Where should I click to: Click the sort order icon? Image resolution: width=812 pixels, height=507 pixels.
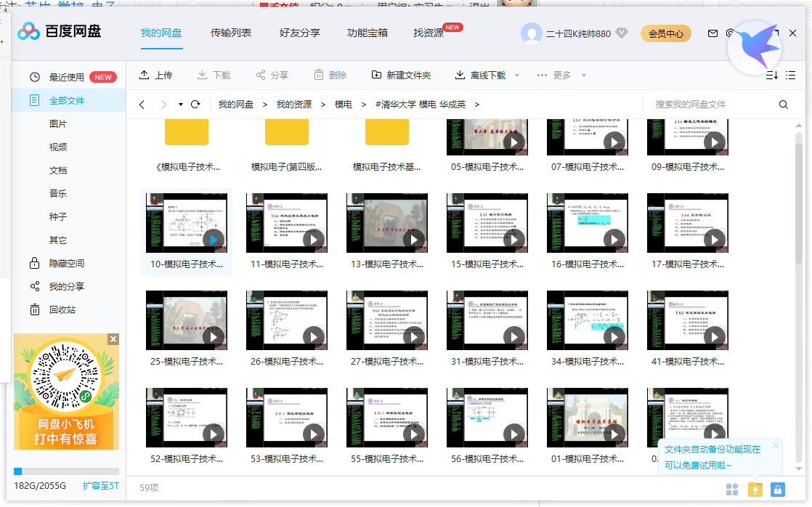click(771, 76)
